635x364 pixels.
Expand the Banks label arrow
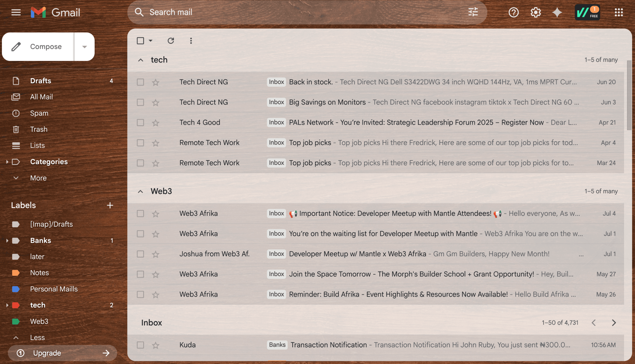coord(7,240)
